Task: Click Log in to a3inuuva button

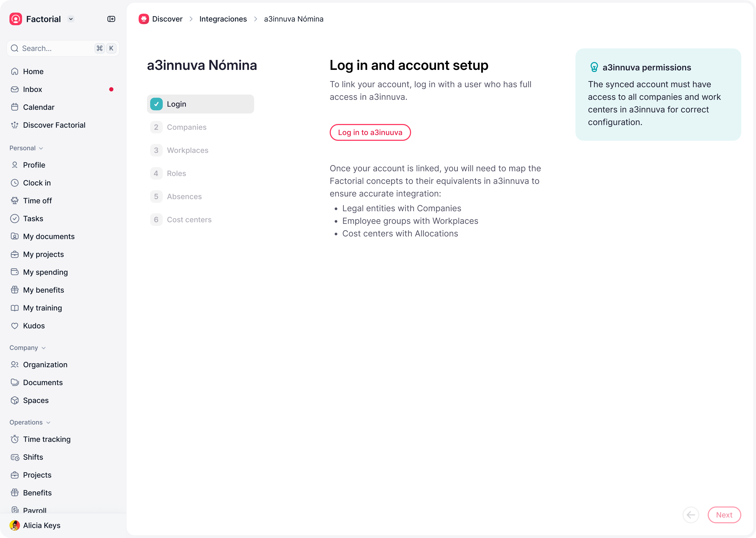Action: pyautogui.click(x=370, y=132)
